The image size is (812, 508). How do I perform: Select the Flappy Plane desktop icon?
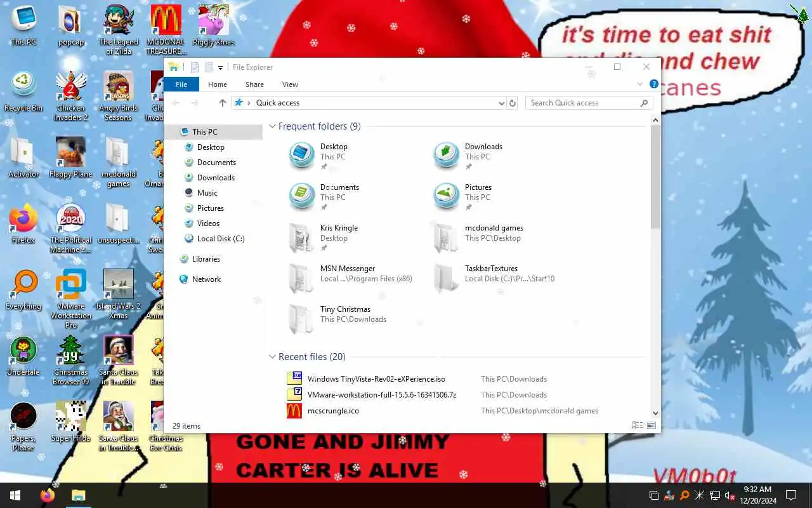[71, 158]
